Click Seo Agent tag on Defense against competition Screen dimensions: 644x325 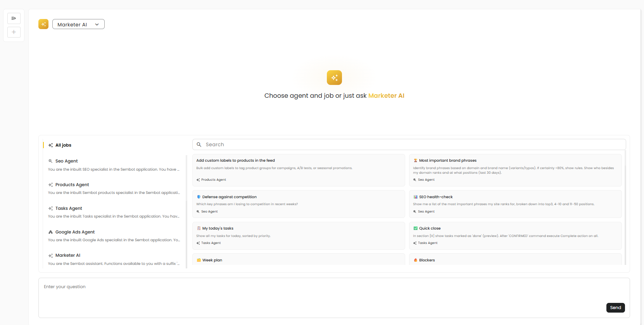coord(207,211)
